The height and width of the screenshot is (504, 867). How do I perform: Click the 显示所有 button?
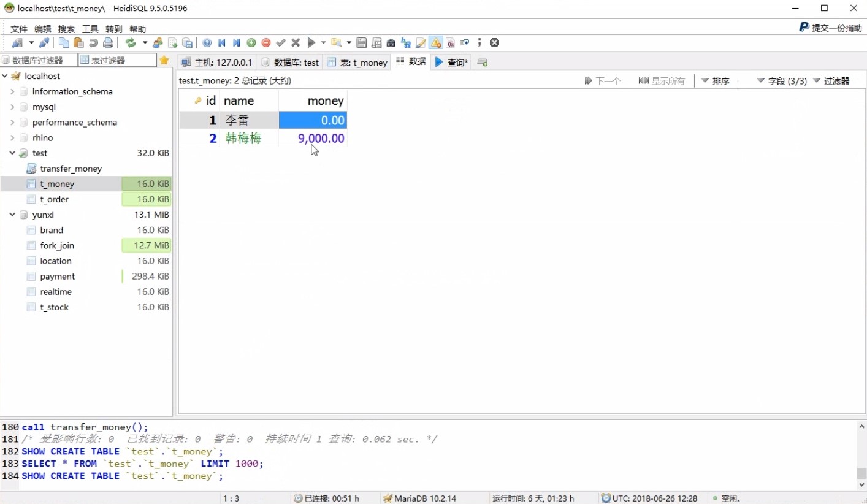coord(662,81)
